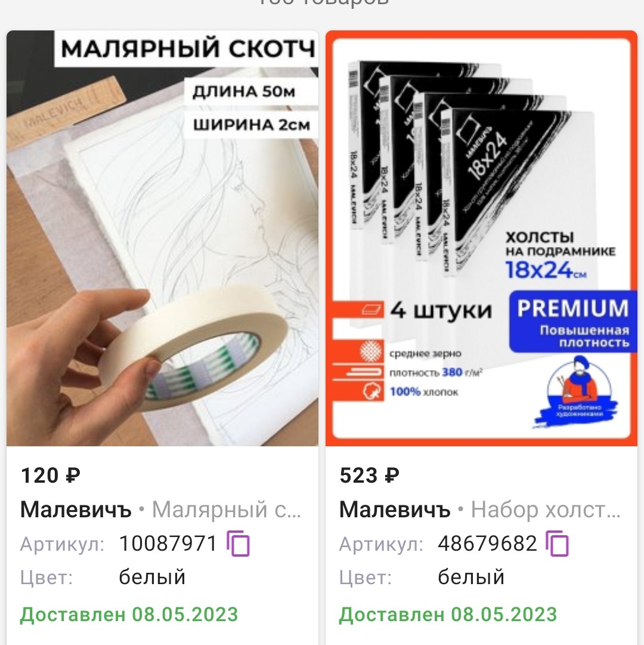
Task: Tap the ШИРИНА 2см label on tape image
Action: (x=251, y=125)
